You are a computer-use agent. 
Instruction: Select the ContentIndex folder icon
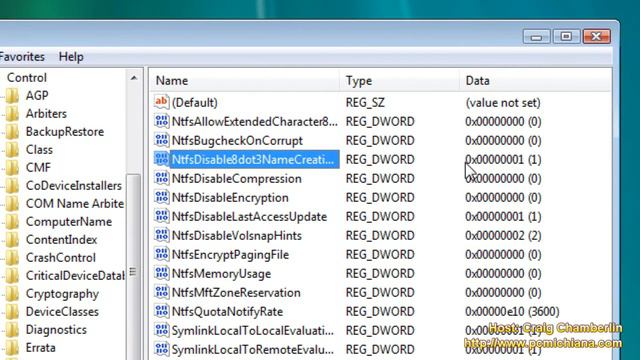point(12,240)
